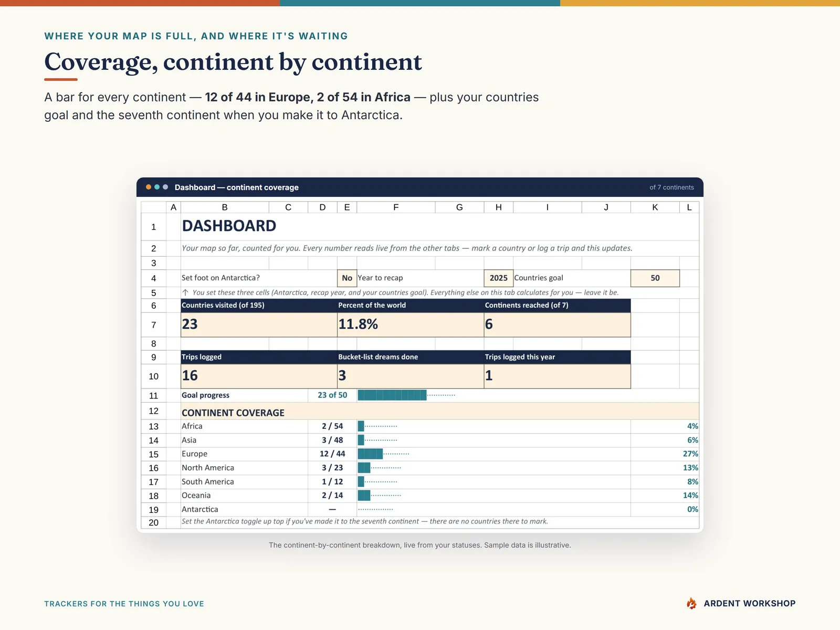
Task: Click the Antarctica row label
Action: click(200, 509)
